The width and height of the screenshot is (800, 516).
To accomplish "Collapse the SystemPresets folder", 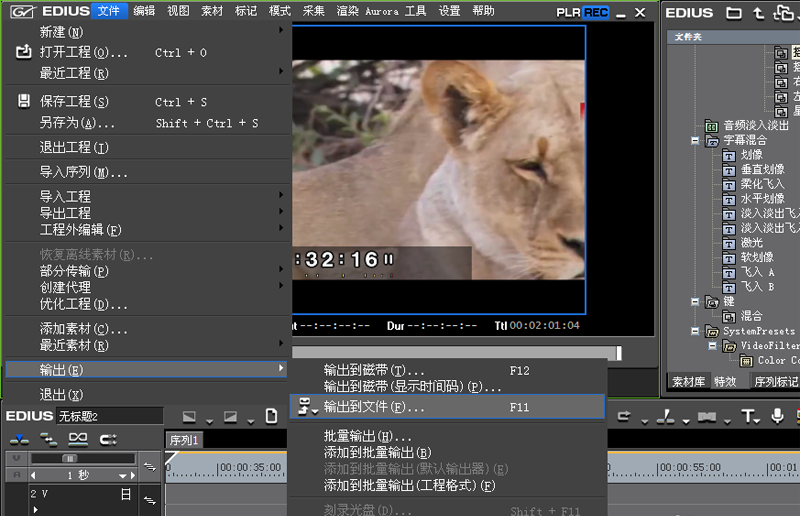I will click(x=697, y=331).
